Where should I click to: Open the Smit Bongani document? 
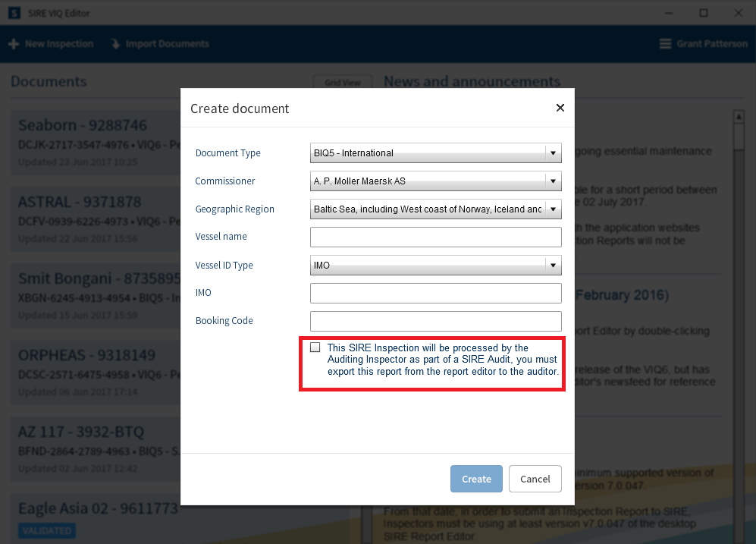[96, 296]
